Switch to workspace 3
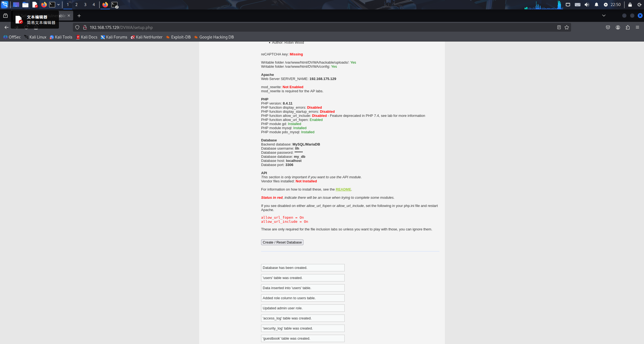Screen dimensions: 644x344 [85, 5]
